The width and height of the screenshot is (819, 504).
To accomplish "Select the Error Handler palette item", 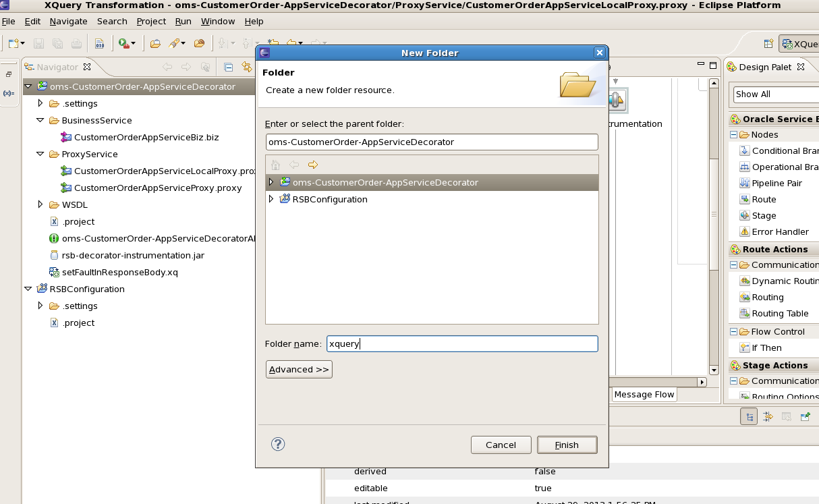I will pyautogui.click(x=774, y=231).
